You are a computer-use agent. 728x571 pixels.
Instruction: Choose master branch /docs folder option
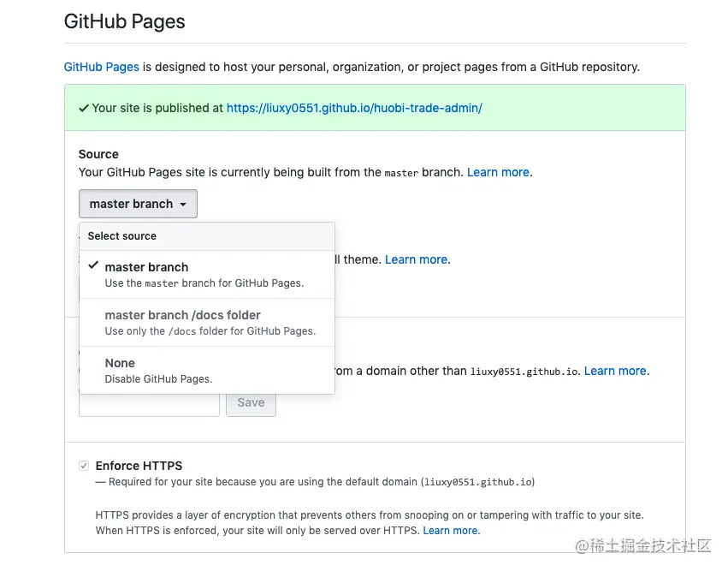(207, 323)
